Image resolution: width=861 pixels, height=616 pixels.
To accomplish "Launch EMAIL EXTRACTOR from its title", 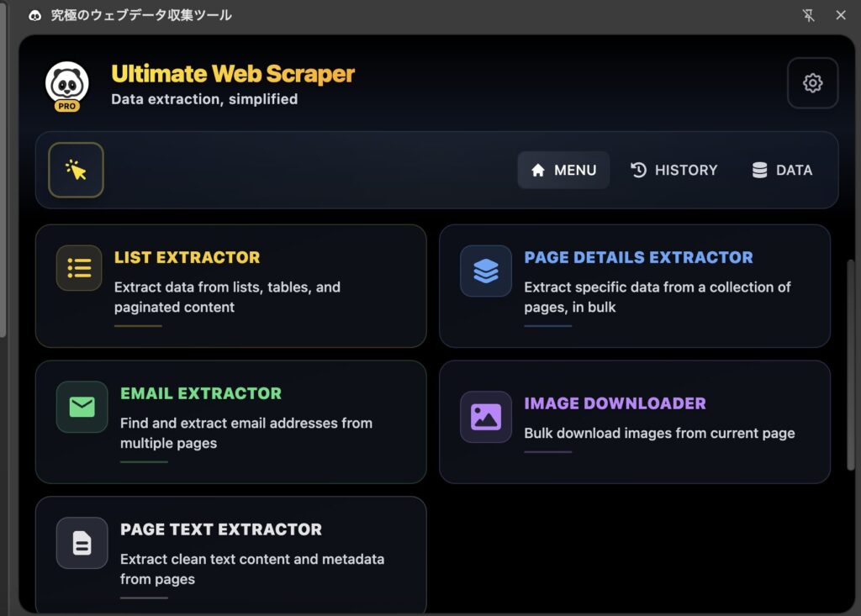I will pyautogui.click(x=201, y=393).
